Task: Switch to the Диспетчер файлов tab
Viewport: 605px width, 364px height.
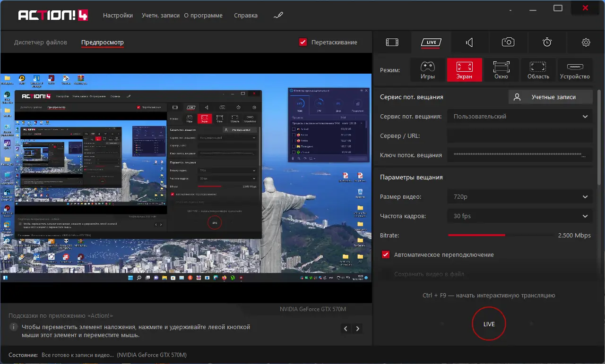Action: coord(41,42)
